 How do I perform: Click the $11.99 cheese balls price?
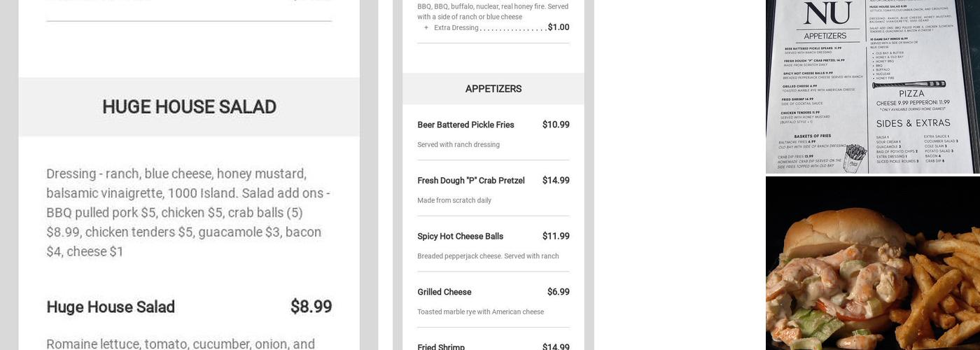[x=556, y=237]
